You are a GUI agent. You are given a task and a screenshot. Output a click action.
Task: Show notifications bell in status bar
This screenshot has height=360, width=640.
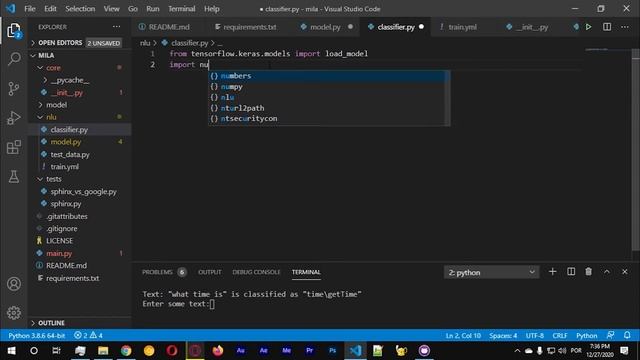627,335
